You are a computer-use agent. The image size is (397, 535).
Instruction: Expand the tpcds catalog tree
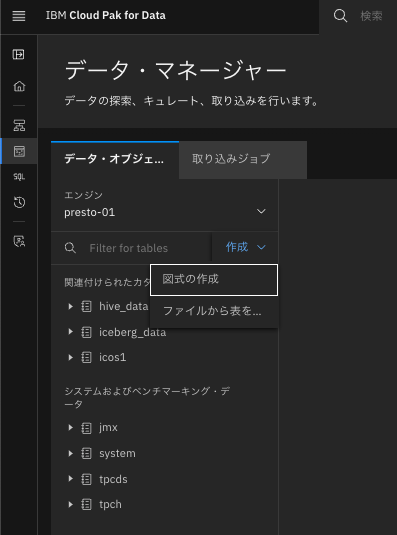tap(71, 479)
